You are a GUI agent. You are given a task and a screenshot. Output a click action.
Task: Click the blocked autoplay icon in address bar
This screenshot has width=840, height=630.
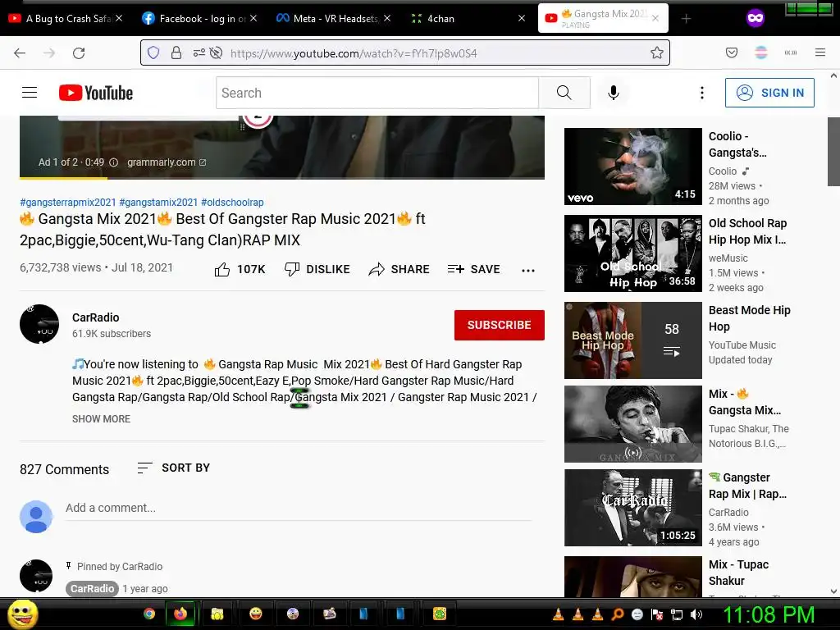[216, 52]
